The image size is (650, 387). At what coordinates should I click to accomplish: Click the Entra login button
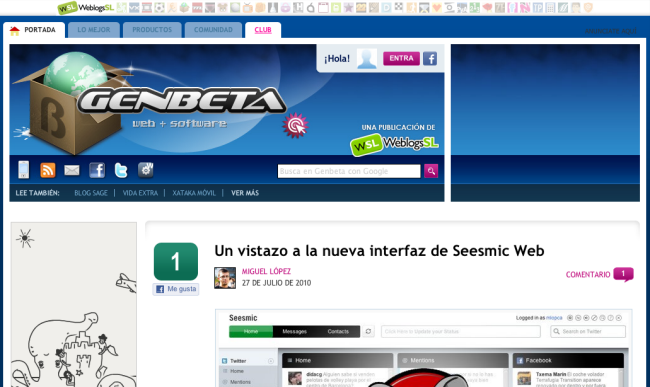401,58
